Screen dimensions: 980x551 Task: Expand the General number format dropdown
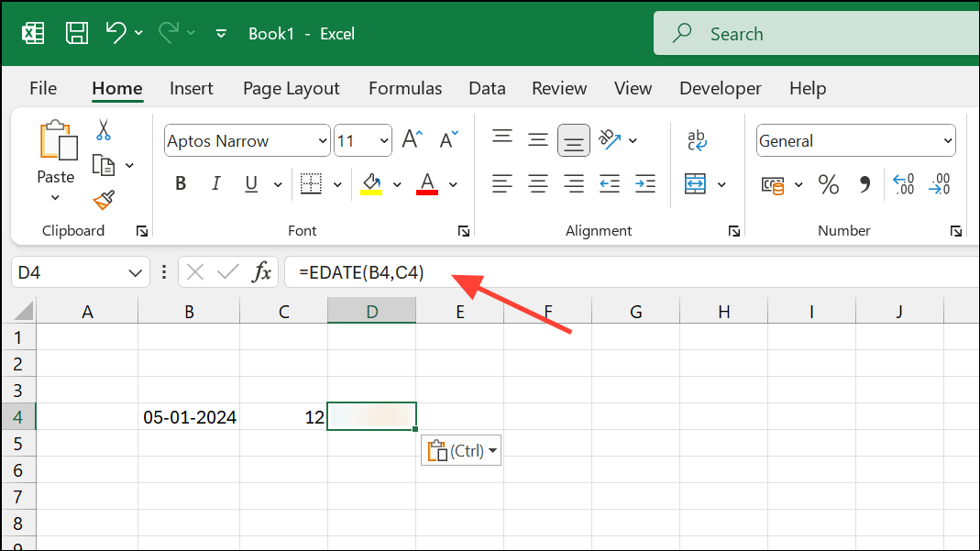(948, 141)
